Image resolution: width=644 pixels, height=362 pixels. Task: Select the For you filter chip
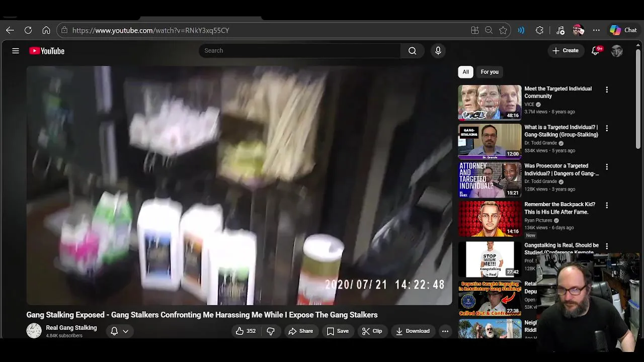490,72
